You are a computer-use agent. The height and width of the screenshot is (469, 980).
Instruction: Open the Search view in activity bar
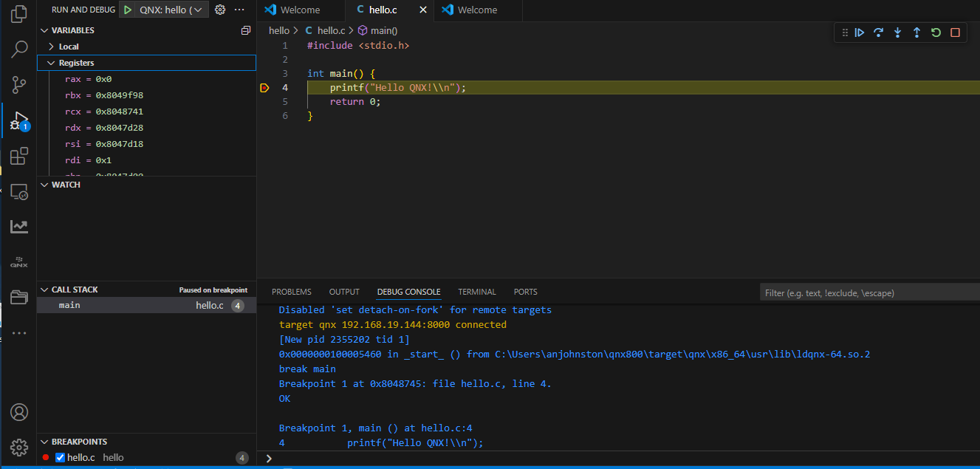(x=19, y=49)
